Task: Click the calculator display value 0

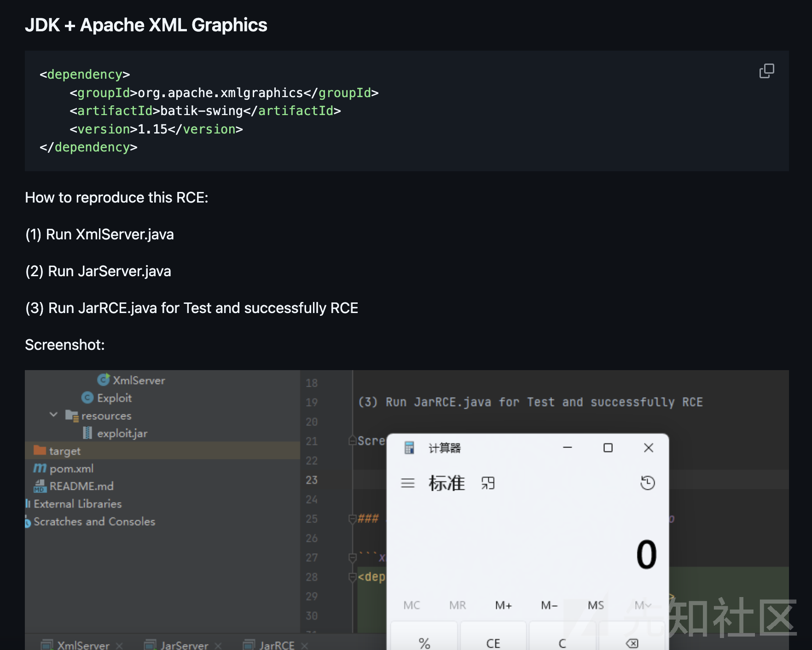Action: coord(646,555)
